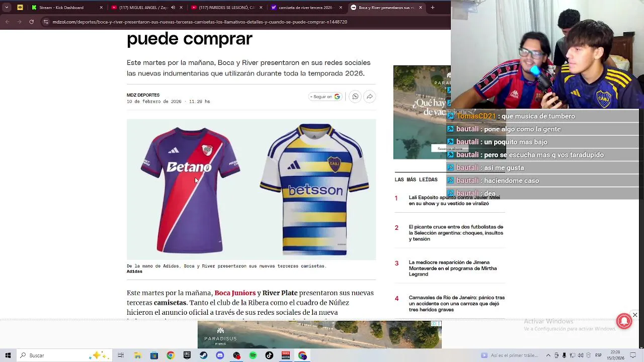The width and height of the screenshot is (644, 362).
Task: Open Discord from taskbar
Action: pyautogui.click(x=220, y=355)
